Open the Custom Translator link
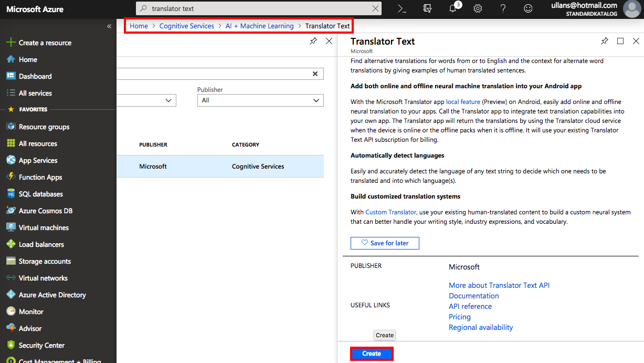The width and height of the screenshot is (644, 363). (x=392, y=212)
